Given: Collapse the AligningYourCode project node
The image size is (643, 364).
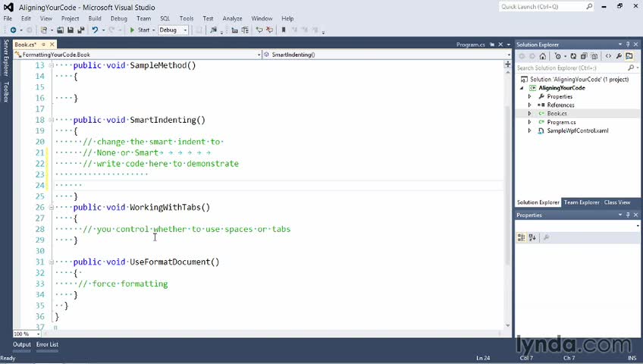Looking at the screenshot, I should [x=522, y=88].
